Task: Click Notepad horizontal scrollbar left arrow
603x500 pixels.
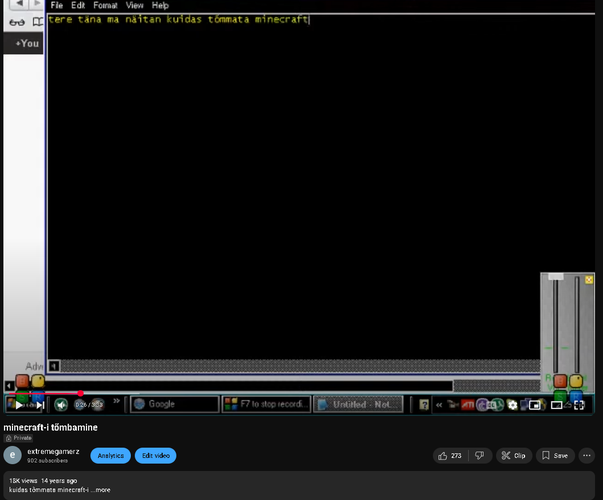Action: coord(54,366)
